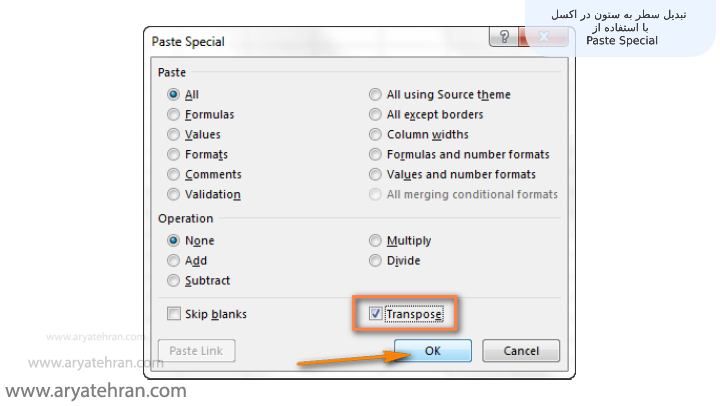Choose the Formulas radio button
The width and height of the screenshot is (720, 406).
[x=174, y=115]
